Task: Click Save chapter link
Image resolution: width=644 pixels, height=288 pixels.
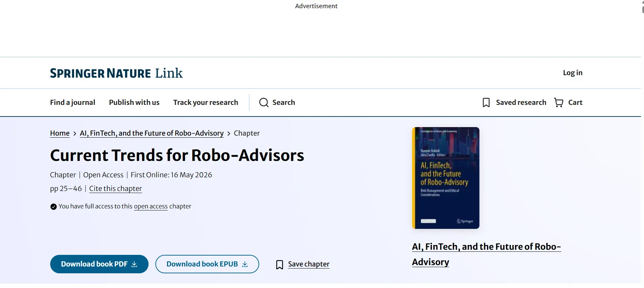Action: click(309, 264)
